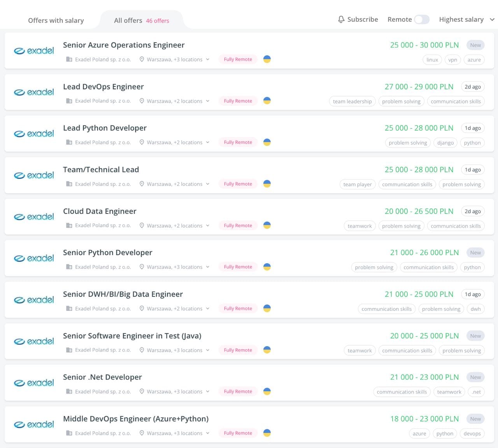This screenshot has width=498, height=448.
Task: Click Ukraine flag icon on Team/Technical Lead
Action: pos(267,184)
